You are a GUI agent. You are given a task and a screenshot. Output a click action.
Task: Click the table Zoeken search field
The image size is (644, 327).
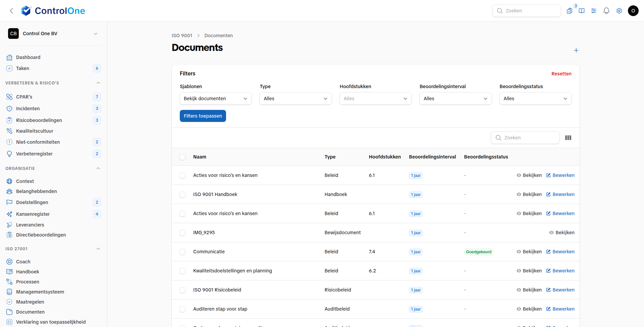(525, 138)
